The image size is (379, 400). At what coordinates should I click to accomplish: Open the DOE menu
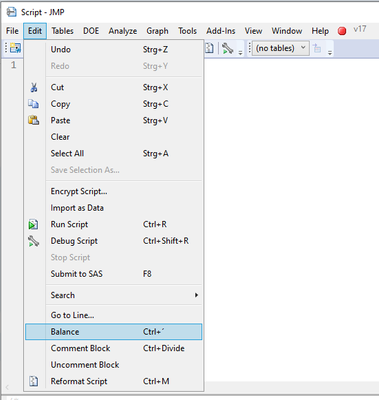tap(91, 31)
